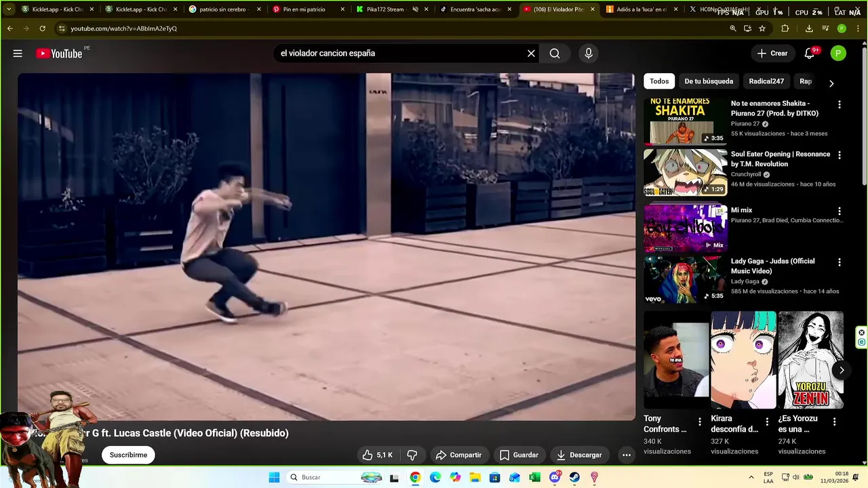Expand the browser tab search dropdown
This screenshot has height=488, width=868.
point(9,9)
